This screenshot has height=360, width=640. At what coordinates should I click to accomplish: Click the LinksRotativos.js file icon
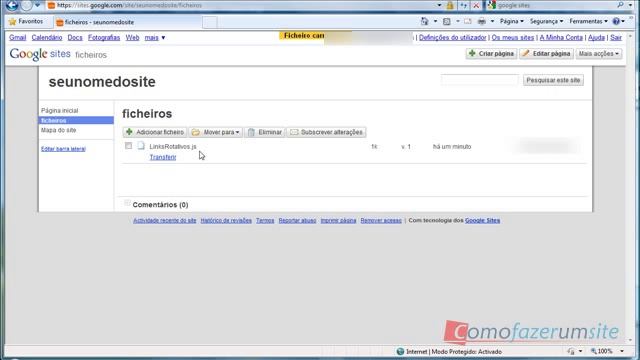(141, 146)
